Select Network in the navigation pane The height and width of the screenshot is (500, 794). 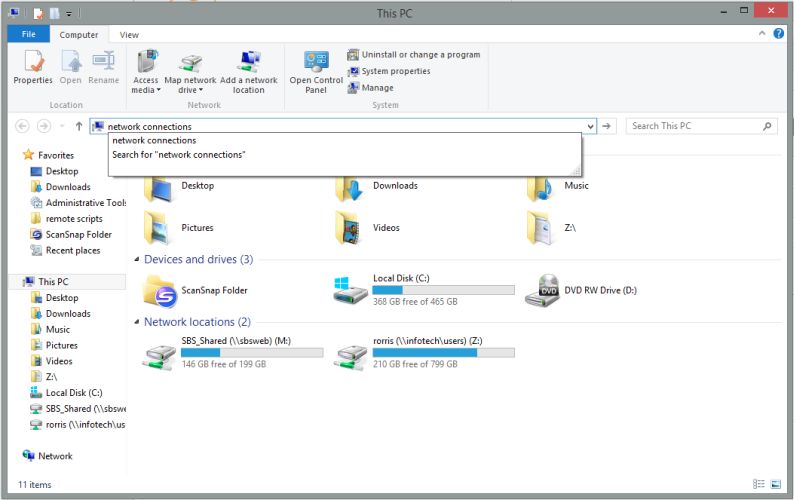click(55, 456)
